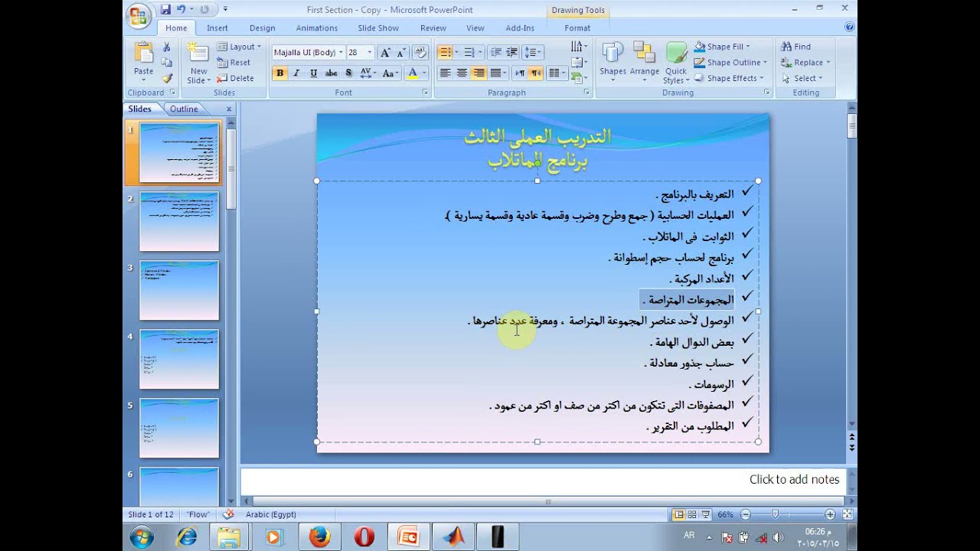The width and height of the screenshot is (980, 551).
Task: Open Shape Fill dropdown
Action: click(722, 47)
